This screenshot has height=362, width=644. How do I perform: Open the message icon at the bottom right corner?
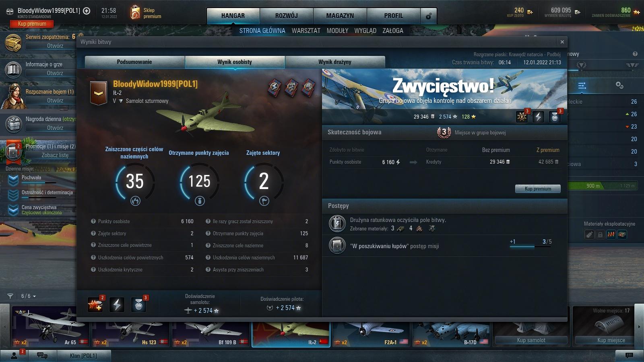629,355
